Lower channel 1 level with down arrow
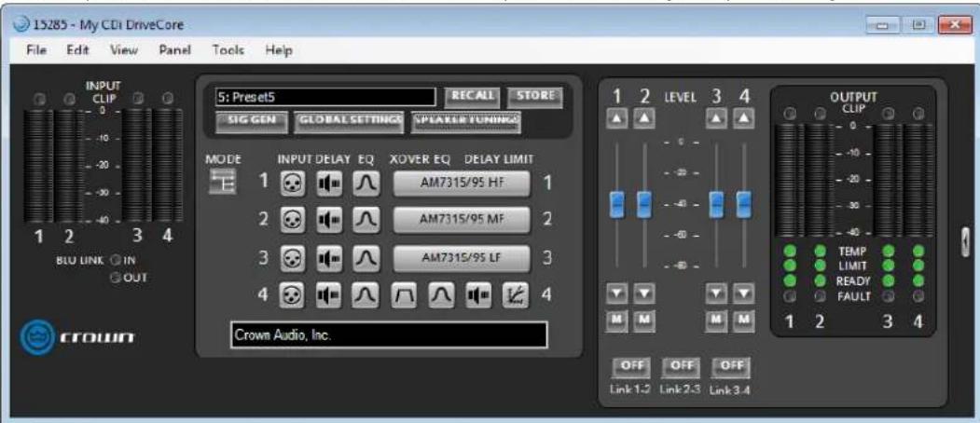The image size is (980, 423). [616, 292]
